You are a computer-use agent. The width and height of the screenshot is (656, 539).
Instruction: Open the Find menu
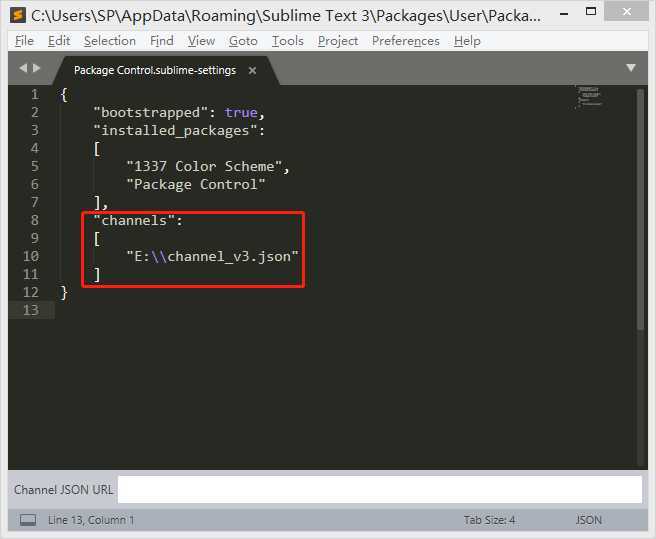click(161, 41)
